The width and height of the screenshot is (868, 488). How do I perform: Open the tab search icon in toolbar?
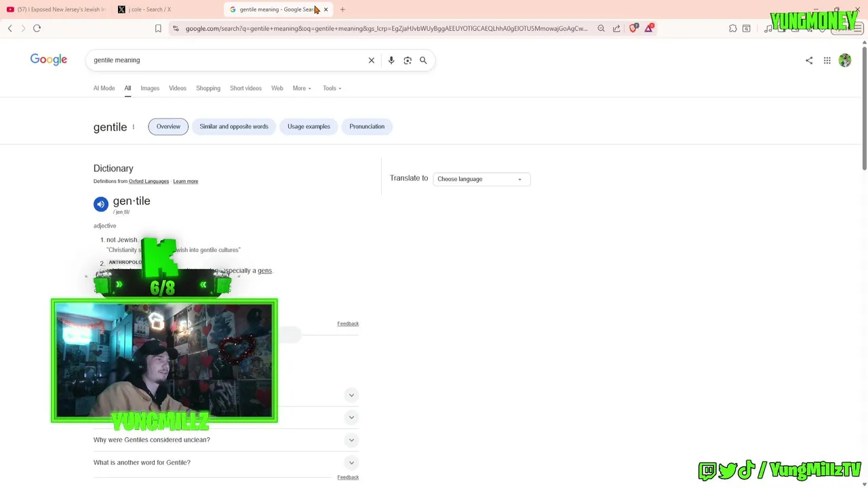point(747,28)
